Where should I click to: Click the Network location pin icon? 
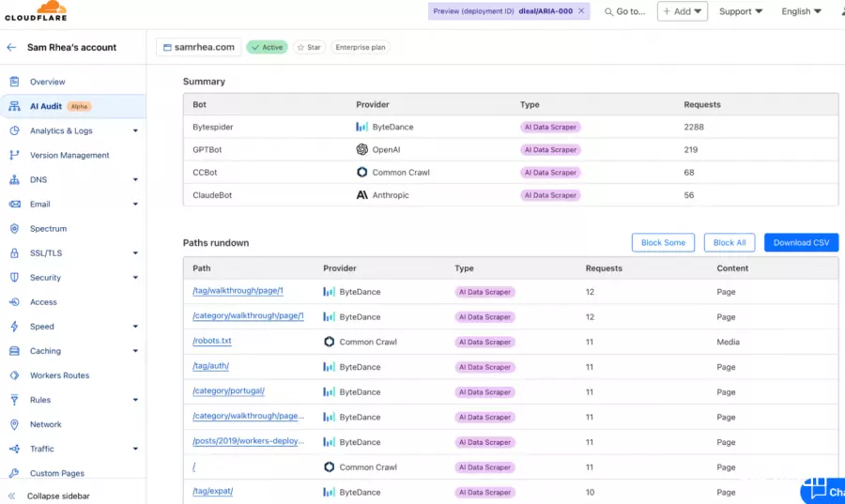click(x=14, y=424)
